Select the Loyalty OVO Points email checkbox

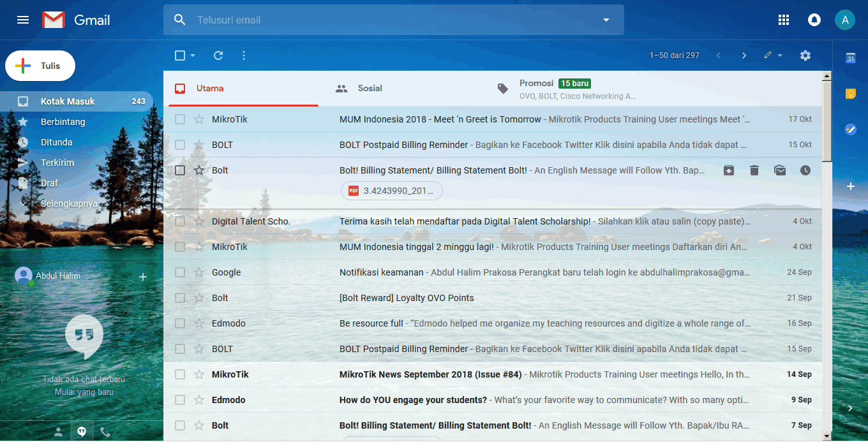coord(180,298)
